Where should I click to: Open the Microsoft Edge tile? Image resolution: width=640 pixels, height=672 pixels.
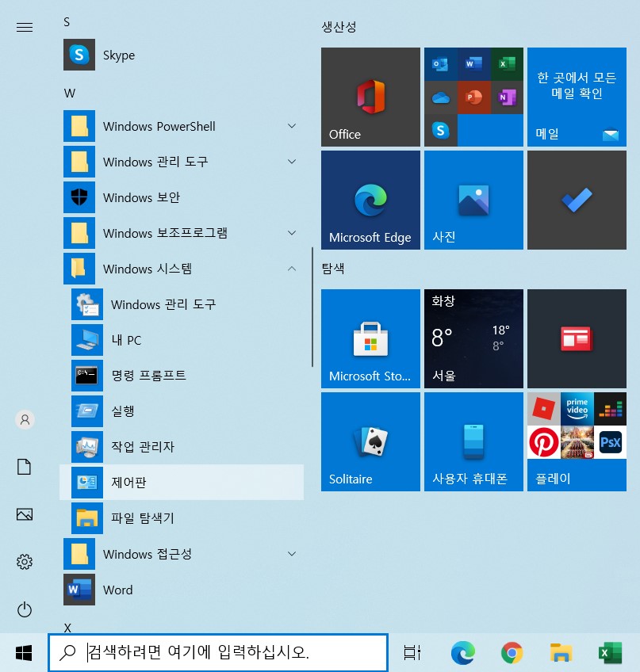tap(370, 200)
